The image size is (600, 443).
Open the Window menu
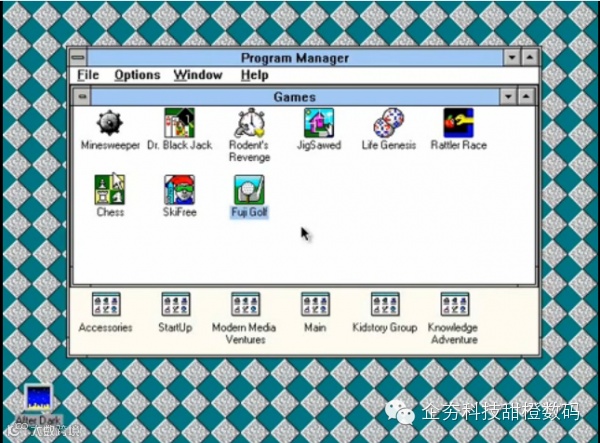[x=198, y=75]
